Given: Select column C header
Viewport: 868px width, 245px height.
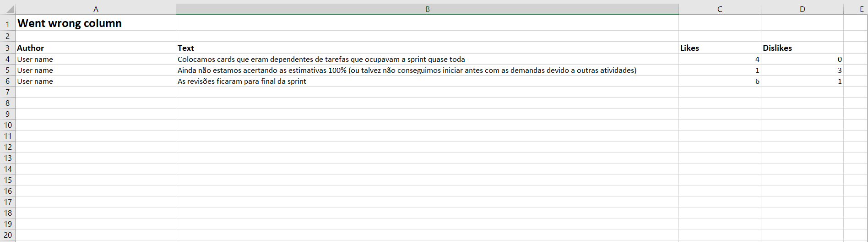Looking at the screenshot, I should coord(720,9).
